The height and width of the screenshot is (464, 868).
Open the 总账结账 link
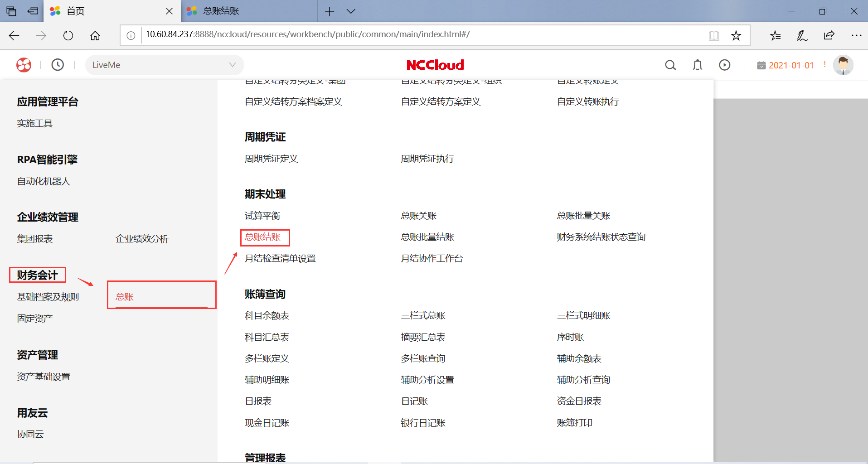pos(263,237)
